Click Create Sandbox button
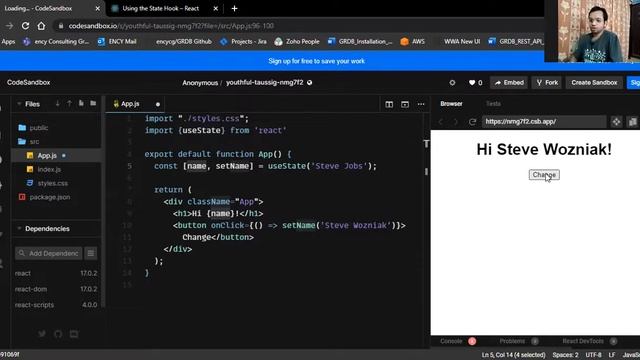Viewport: 640px width, 360px height. pos(594,82)
